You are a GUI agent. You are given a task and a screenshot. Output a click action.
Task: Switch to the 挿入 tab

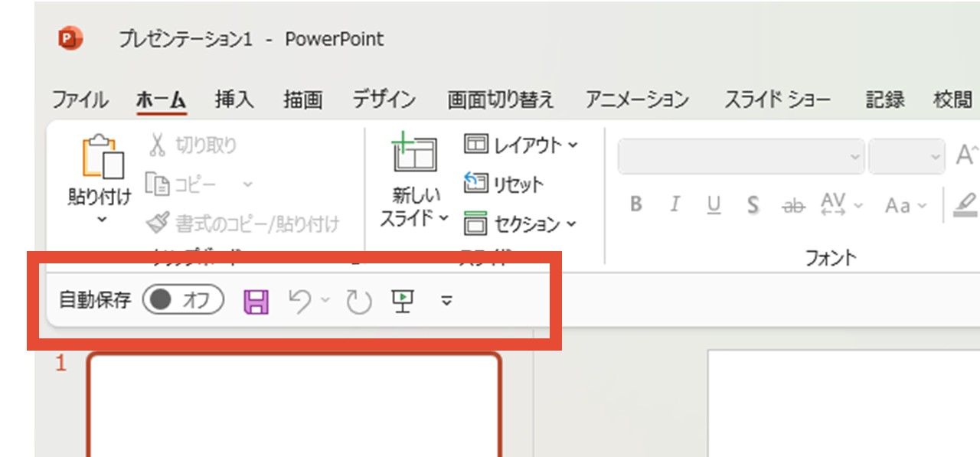[x=234, y=100]
